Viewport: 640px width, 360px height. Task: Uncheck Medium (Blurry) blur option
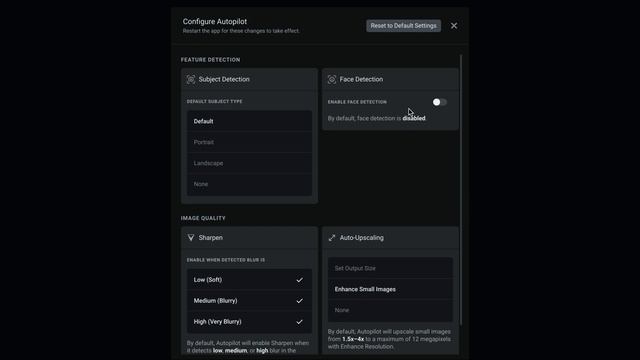click(x=249, y=300)
